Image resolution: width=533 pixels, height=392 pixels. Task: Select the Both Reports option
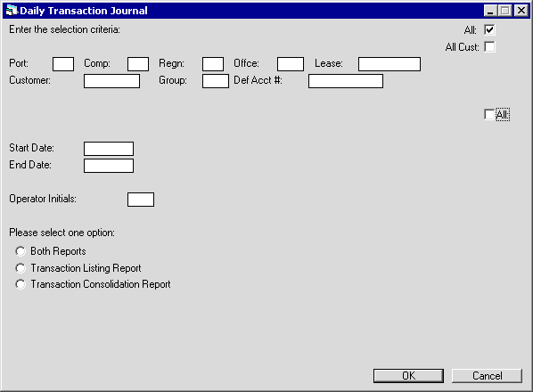pyautogui.click(x=20, y=251)
